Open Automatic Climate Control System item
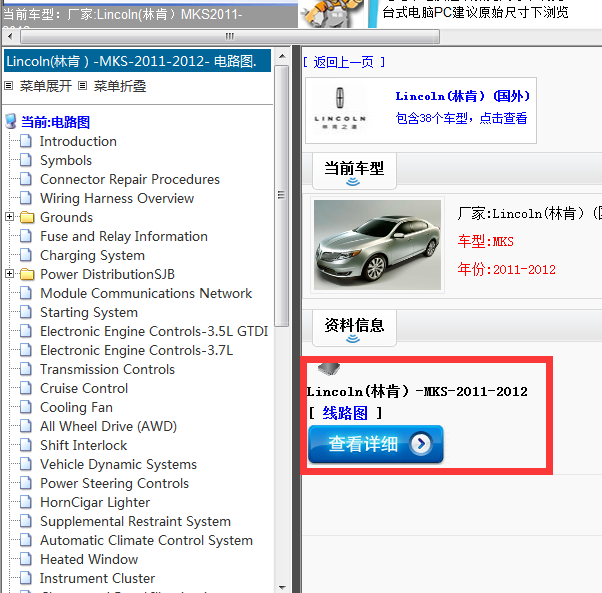The height and width of the screenshot is (593, 602). click(146, 540)
